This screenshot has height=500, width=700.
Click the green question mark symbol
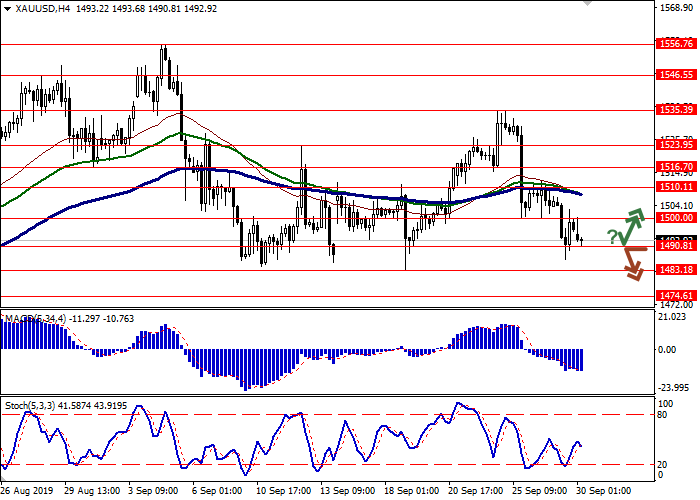pyautogui.click(x=611, y=236)
